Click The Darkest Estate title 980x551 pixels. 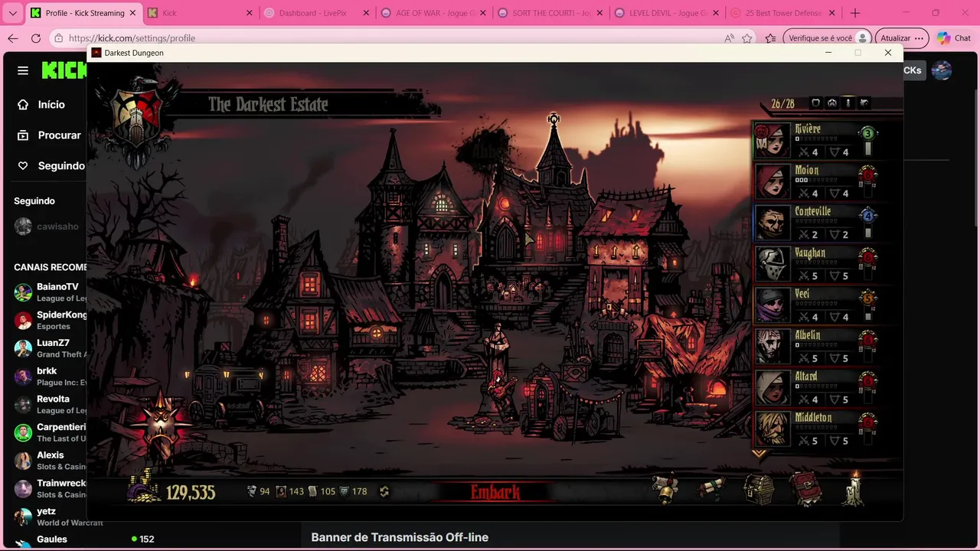(268, 104)
